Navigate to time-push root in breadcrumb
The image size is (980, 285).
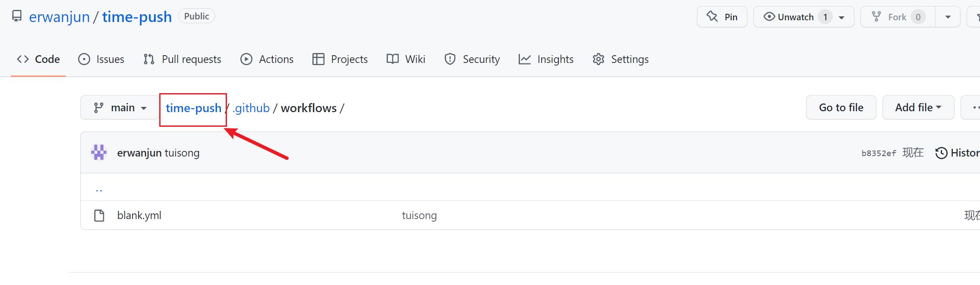[193, 108]
